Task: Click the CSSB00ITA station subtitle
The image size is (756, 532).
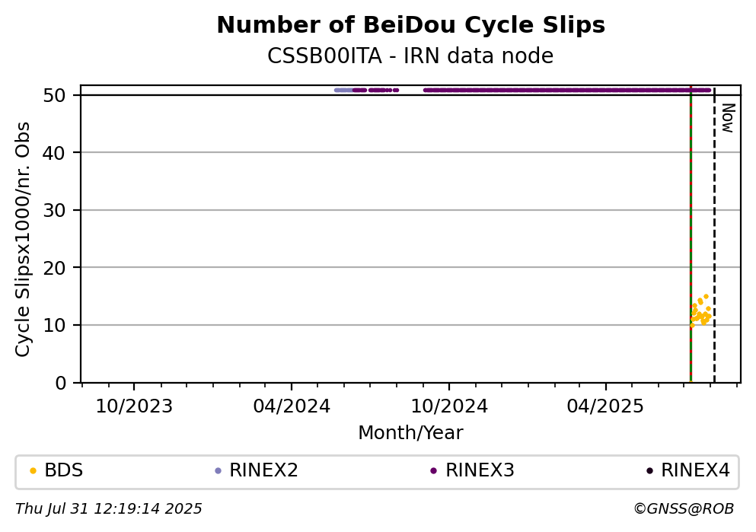Action: coord(410,56)
